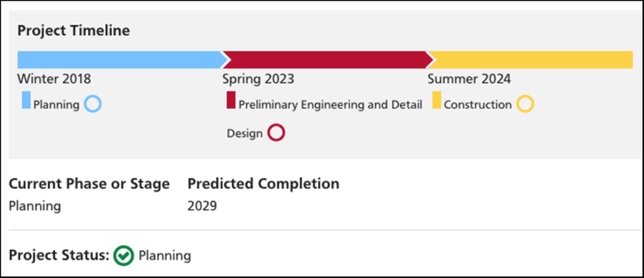Click Planning text beside Project Status

164,256
